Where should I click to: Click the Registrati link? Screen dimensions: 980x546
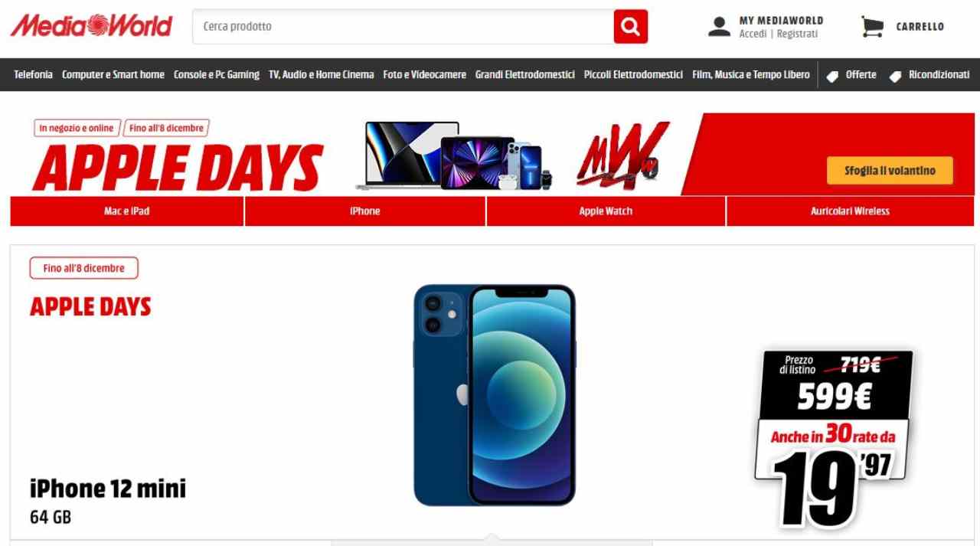pyautogui.click(x=797, y=34)
